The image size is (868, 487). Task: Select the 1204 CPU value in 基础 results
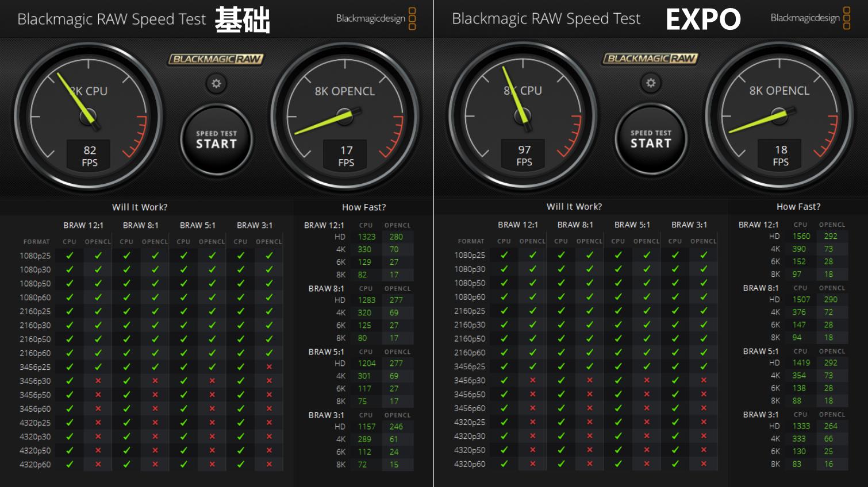(367, 363)
